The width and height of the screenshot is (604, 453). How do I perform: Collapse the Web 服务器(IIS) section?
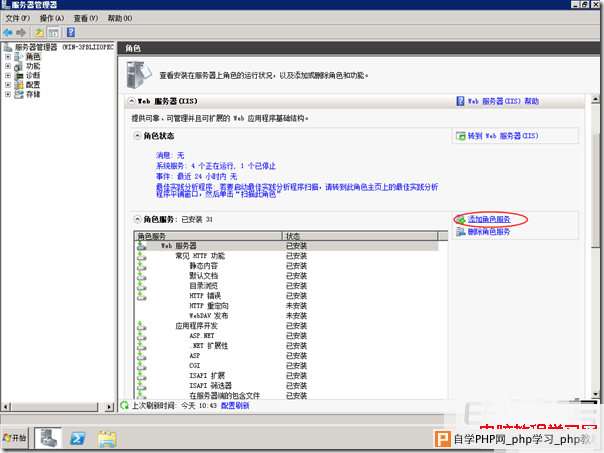[129, 101]
